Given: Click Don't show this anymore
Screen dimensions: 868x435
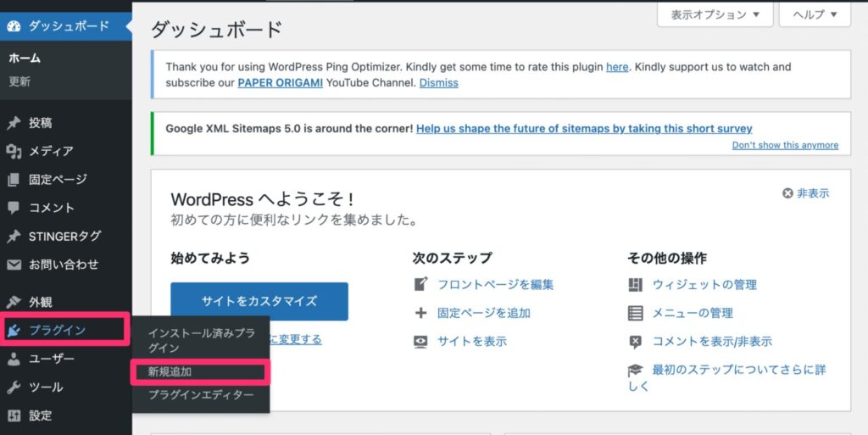Looking at the screenshot, I should (785, 145).
